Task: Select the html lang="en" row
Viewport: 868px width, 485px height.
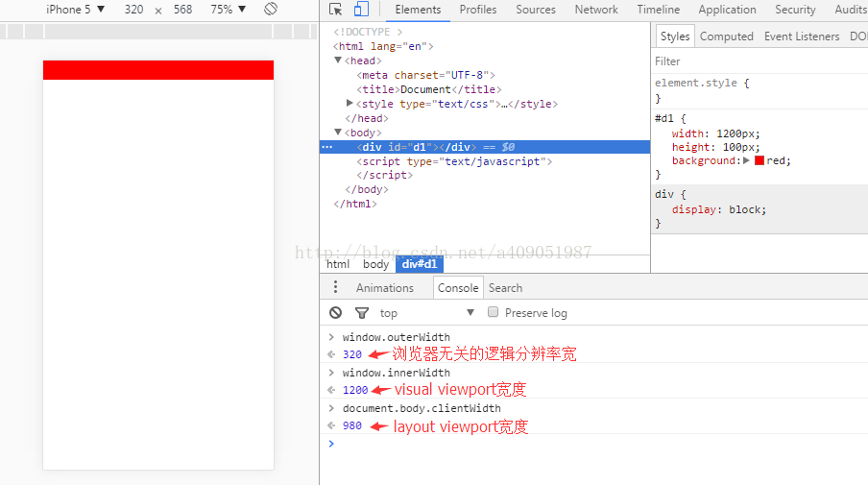Action: (383, 46)
